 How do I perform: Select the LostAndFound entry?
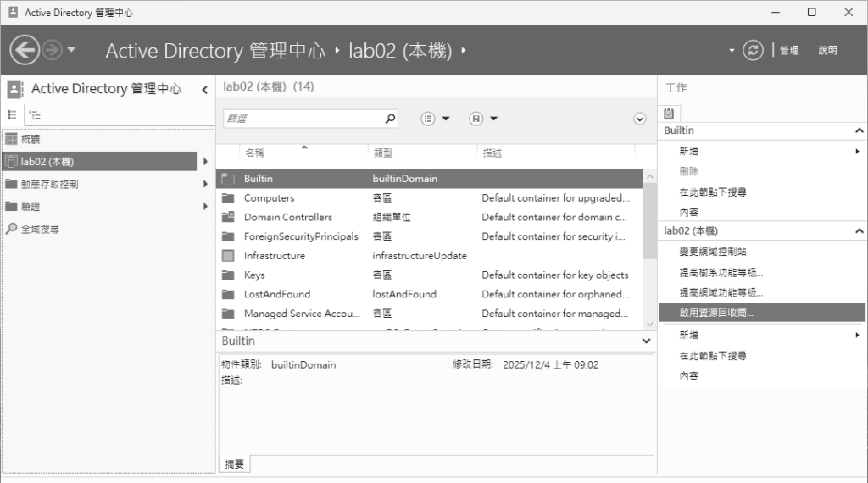coord(277,294)
